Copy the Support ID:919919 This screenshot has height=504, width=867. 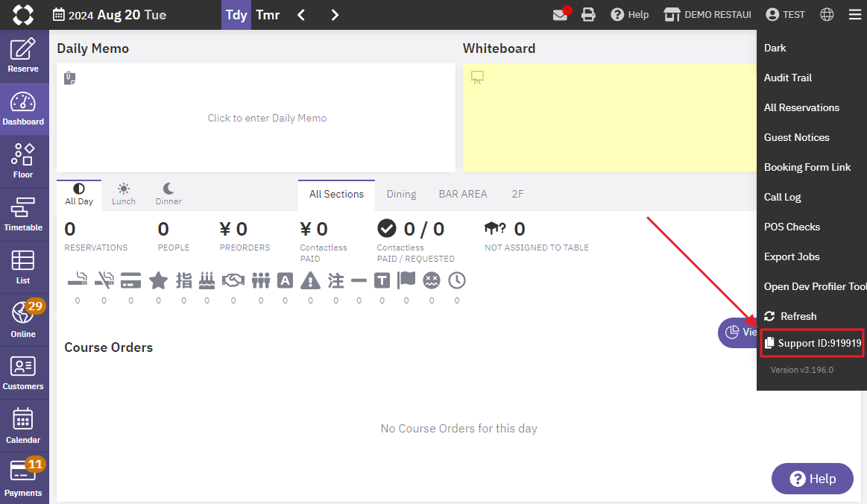pyautogui.click(x=813, y=344)
